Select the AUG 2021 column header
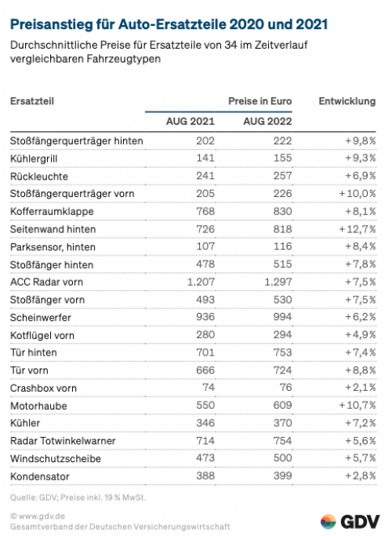Viewport: 392px width, 536px height. (191, 122)
